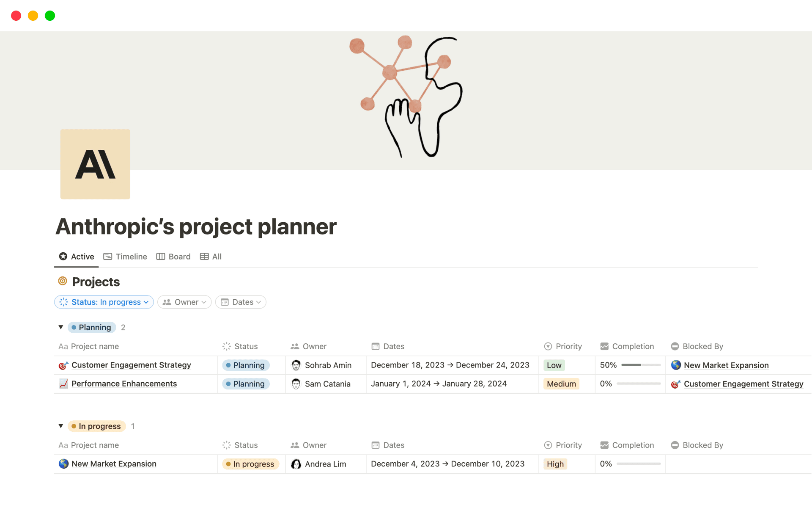Click Andrea Lim's avatar picture

296,464
